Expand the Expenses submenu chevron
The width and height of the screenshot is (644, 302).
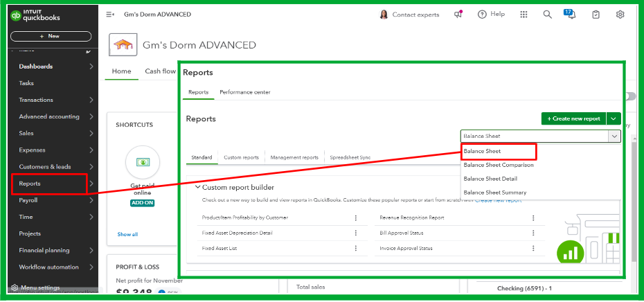(91, 150)
